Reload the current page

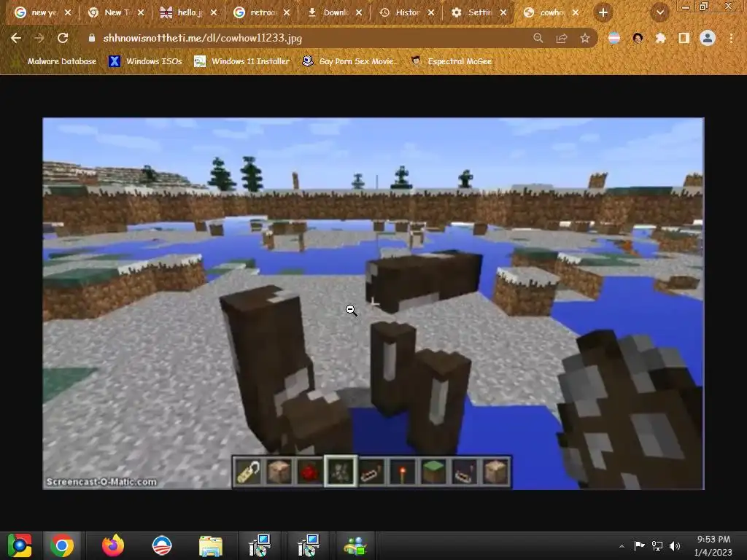click(63, 38)
